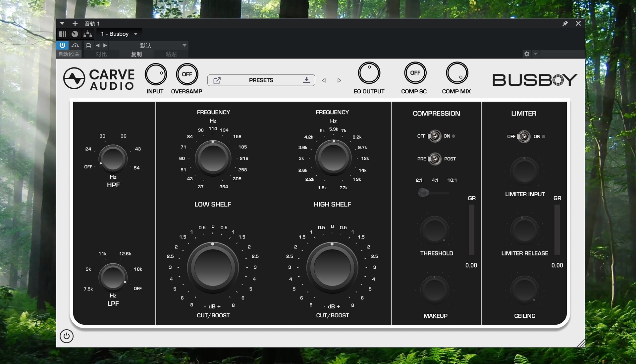Image resolution: width=636 pixels, height=364 pixels.
Task: Go to the next preset arrow
Action: point(339,80)
